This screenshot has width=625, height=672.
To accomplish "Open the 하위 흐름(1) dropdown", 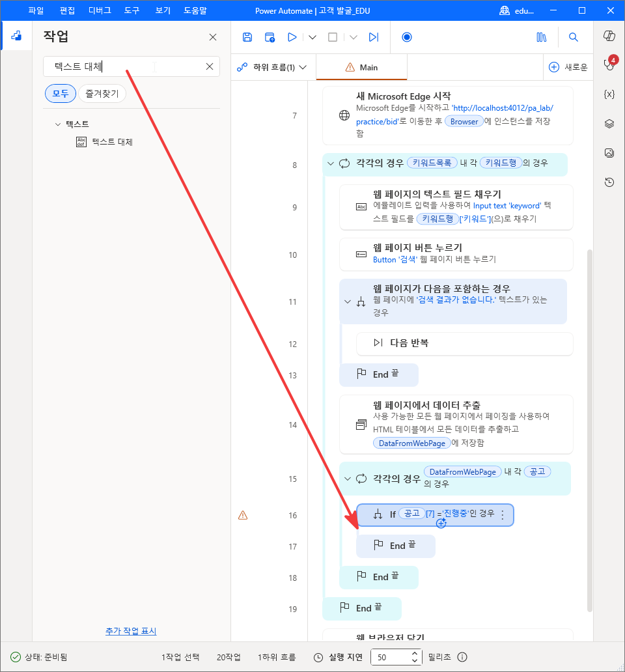I will coord(272,67).
